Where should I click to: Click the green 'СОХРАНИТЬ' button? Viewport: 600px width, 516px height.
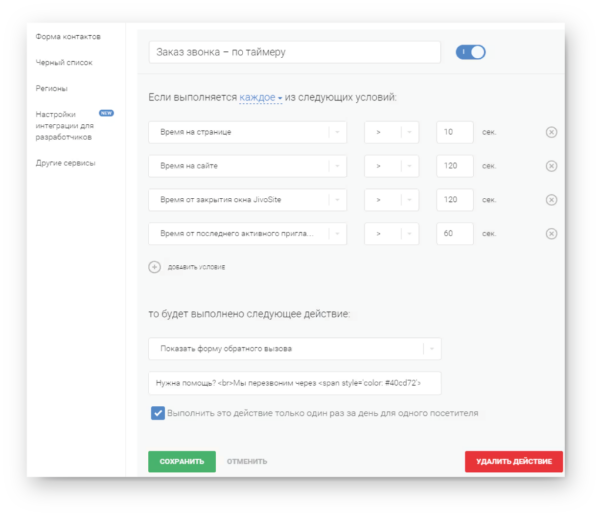coord(182,462)
